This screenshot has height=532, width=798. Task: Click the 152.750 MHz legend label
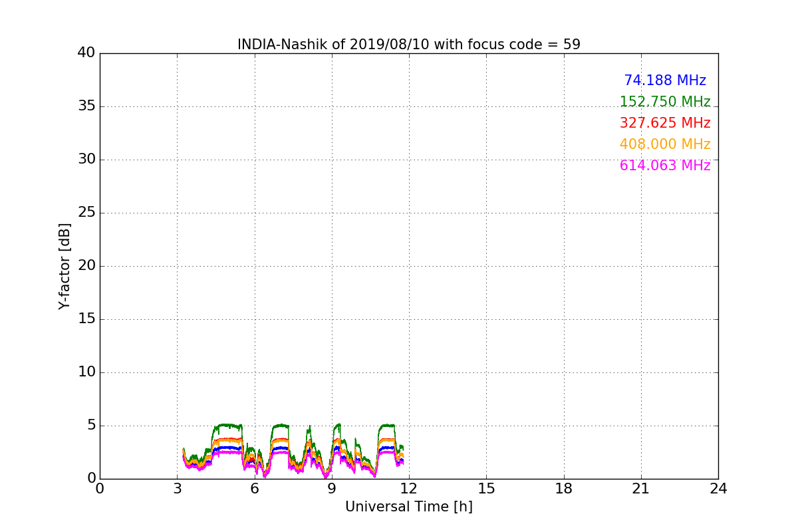665,102
